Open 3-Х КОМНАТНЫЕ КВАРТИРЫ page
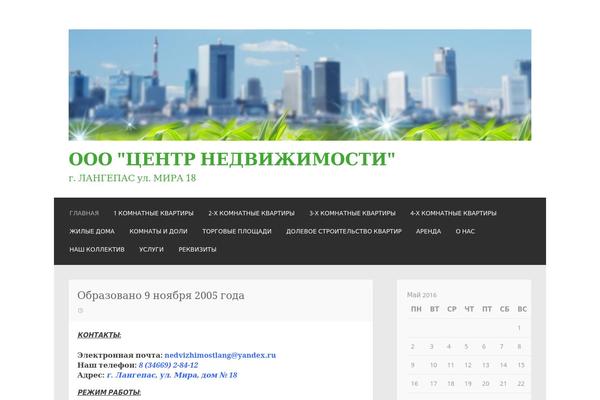The width and height of the screenshot is (600, 400). pyautogui.click(x=352, y=213)
